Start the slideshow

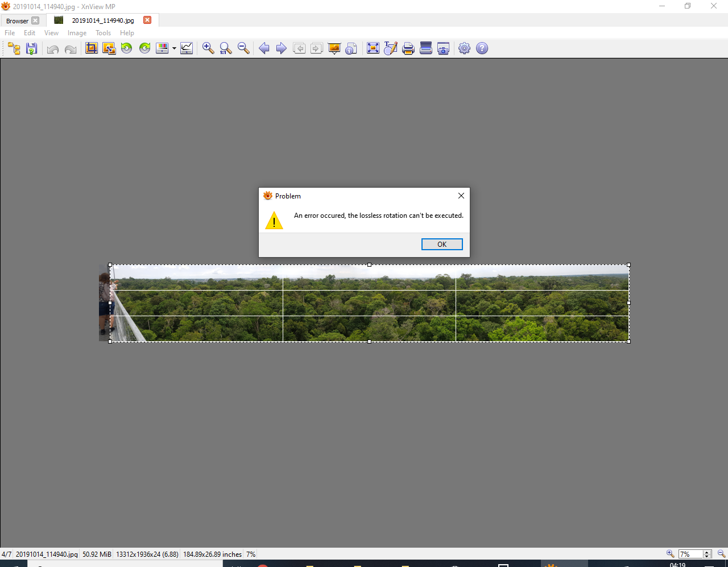334,48
